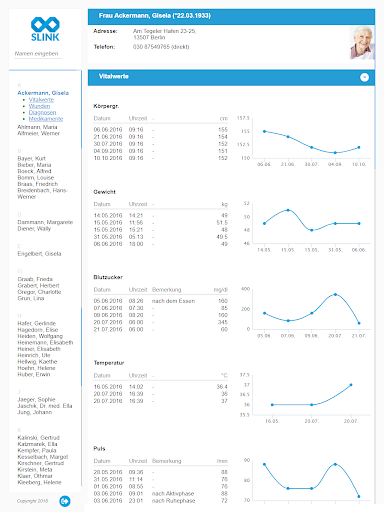The image size is (384, 512).
Task: Click the SLINK logo
Action: pos(45,29)
